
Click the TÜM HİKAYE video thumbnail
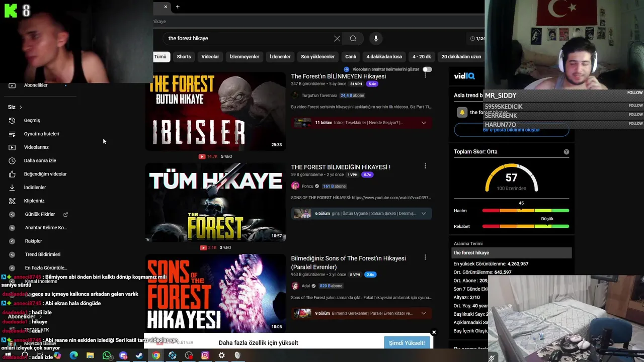click(x=215, y=202)
